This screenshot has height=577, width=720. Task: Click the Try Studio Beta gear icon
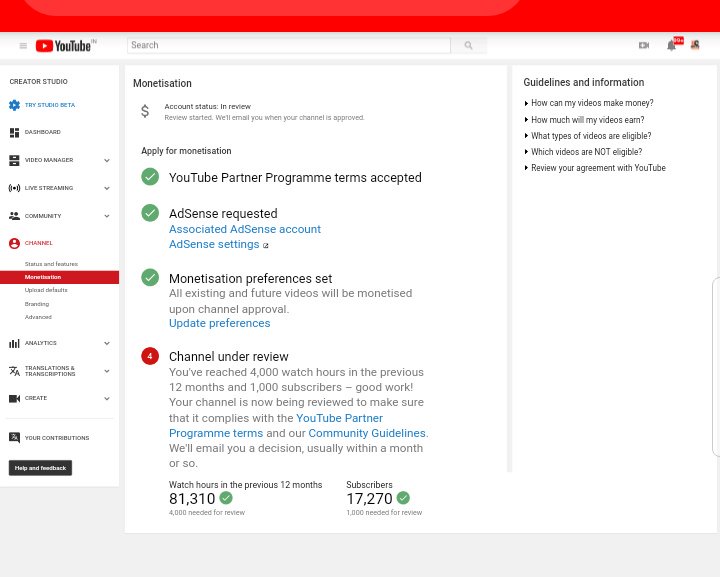14,105
